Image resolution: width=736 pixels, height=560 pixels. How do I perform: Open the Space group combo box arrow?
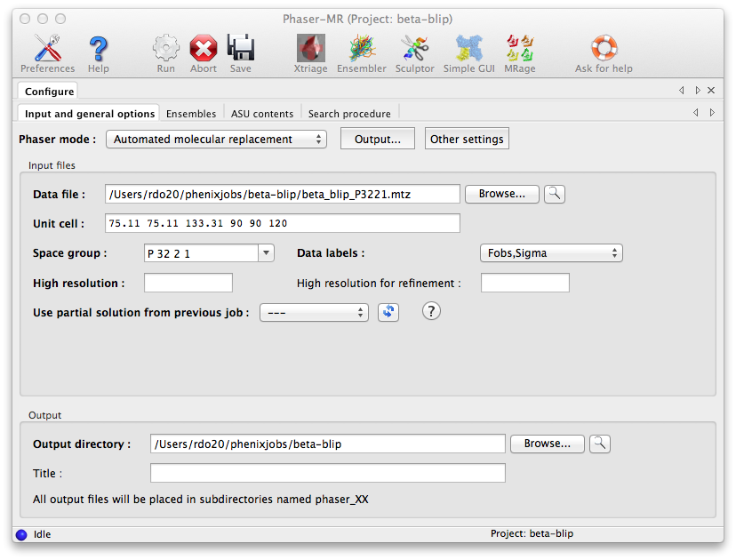tap(266, 253)
